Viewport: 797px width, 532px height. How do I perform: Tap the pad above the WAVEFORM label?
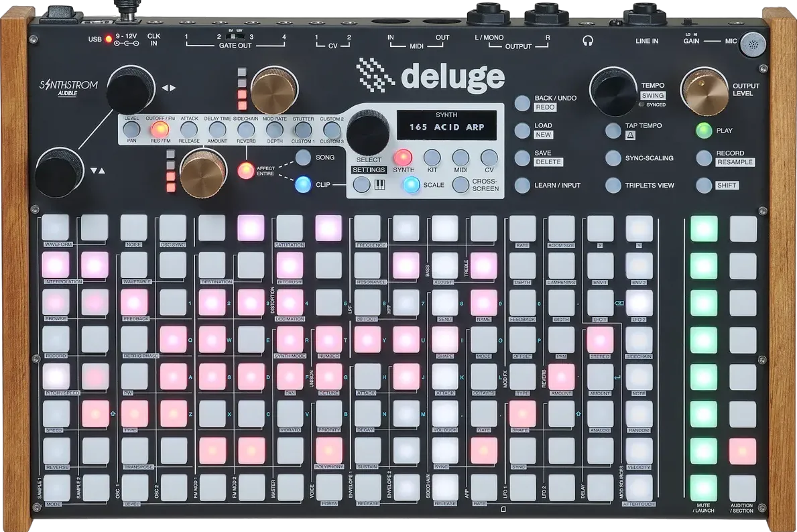56,228
